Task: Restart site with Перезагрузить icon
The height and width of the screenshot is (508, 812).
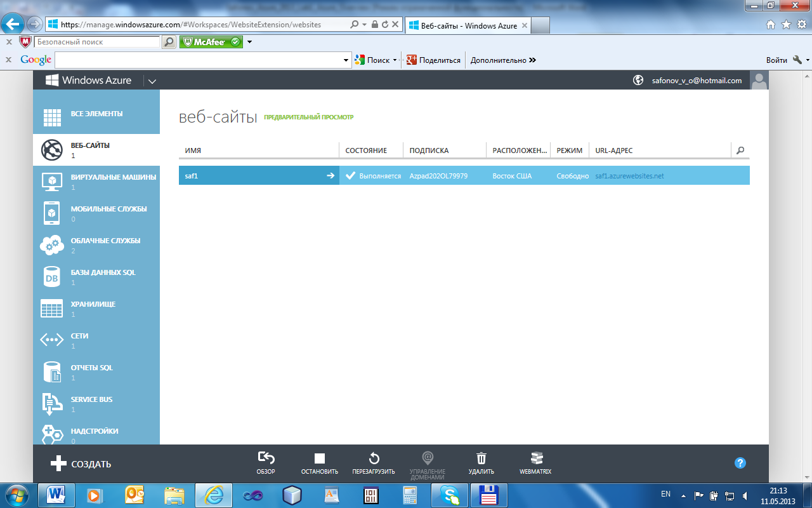Action: coord(374,458)
